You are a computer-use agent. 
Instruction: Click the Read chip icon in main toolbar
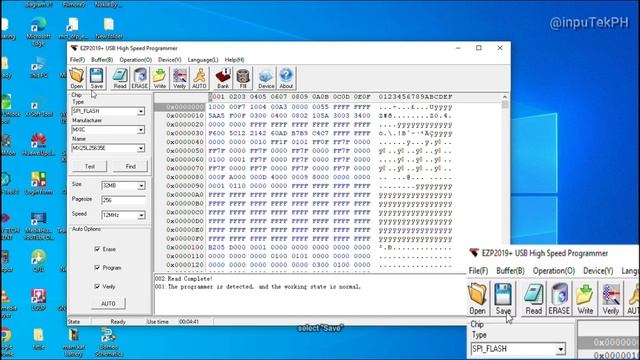click(120, 78)
